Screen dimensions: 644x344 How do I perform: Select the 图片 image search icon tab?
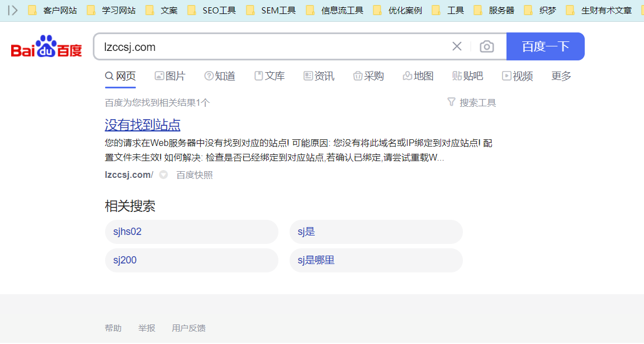coord(170,76)
